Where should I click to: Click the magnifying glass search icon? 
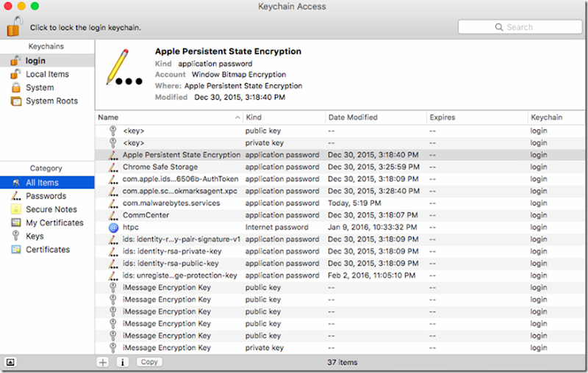coord(499,27)
